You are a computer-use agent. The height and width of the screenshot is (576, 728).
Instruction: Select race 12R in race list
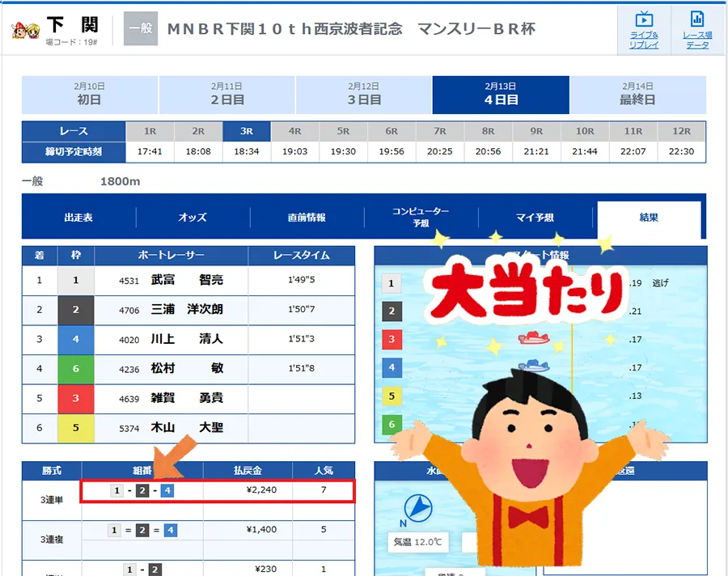point(681,131)
